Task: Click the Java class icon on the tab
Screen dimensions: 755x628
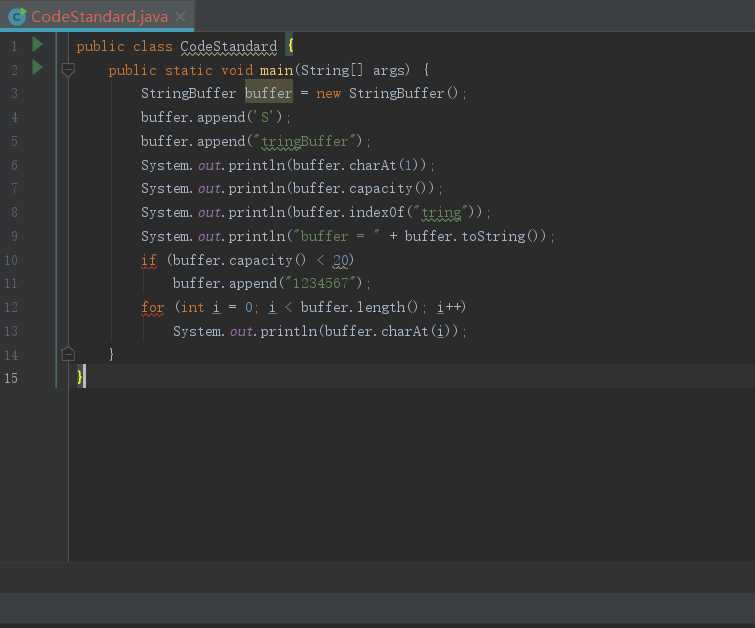Action: coord(17,16)
